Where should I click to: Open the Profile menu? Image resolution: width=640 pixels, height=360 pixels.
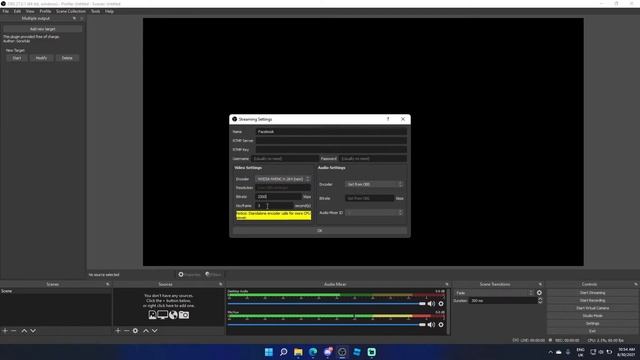click(x=45, y=11)
